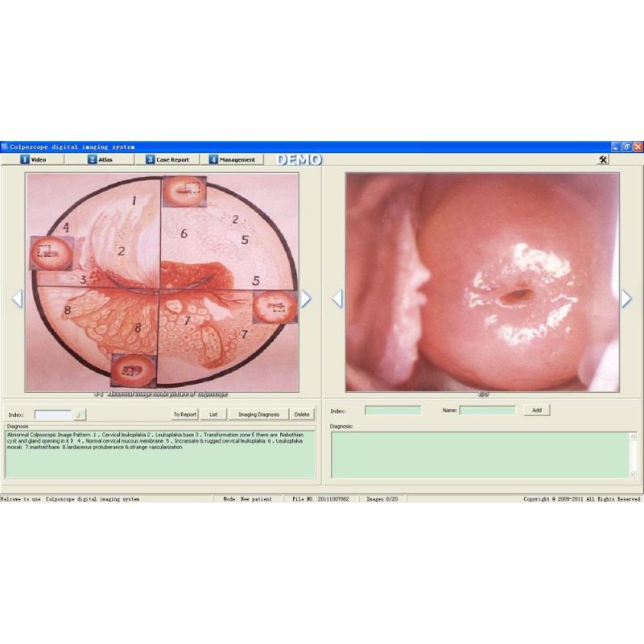The height and width of the screenshot is (644, 644).
Task: Click the search icon beside atlas Index
Action: coord(79,415)
